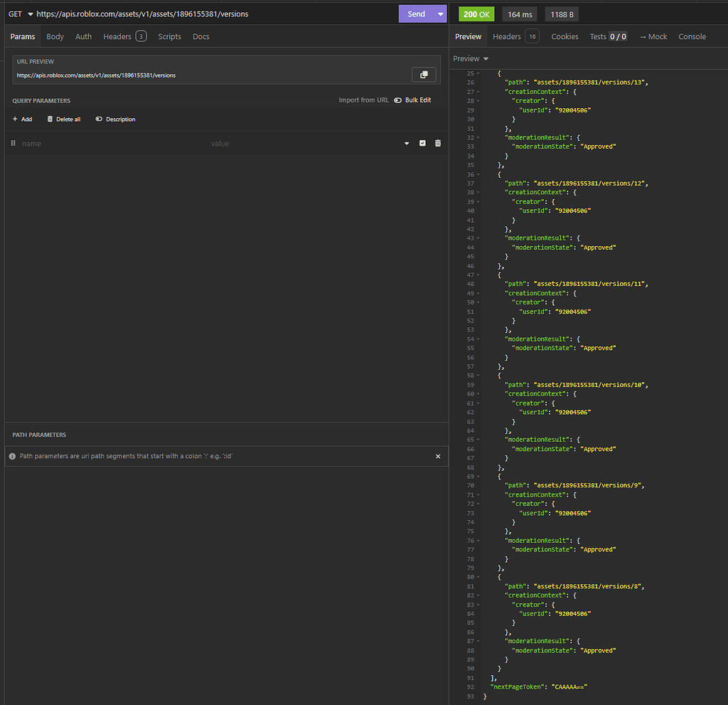Copy the URL preview to clipboard
The width and height of the screenshot is (728, 705).
point(424,75)
